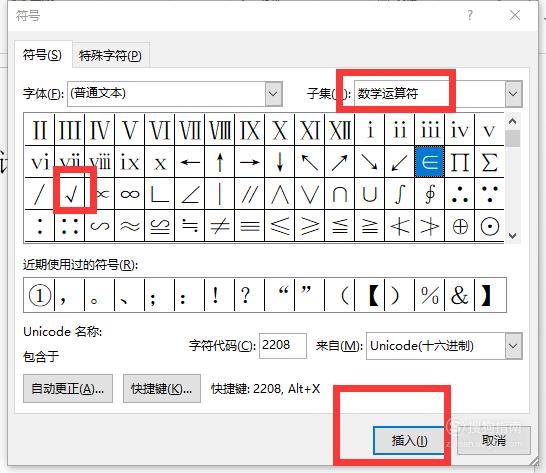This screenshot has width=546, height=473.
Task: Choose the circled plus ⊕ symbol
Action: 460,226
